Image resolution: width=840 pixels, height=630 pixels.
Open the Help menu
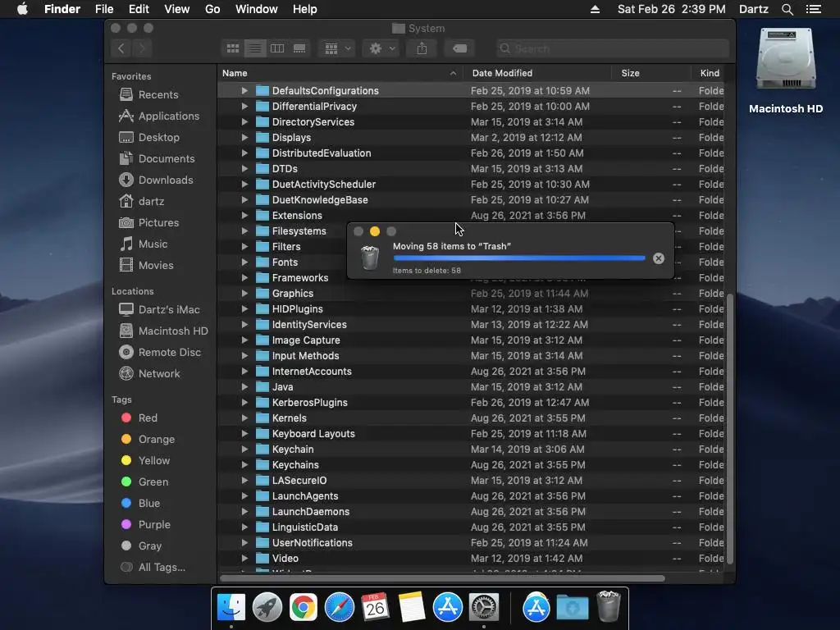tap(305, 9)
